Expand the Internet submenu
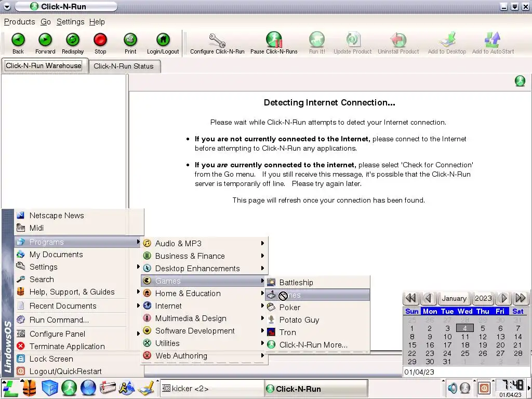 coord(204,305)
